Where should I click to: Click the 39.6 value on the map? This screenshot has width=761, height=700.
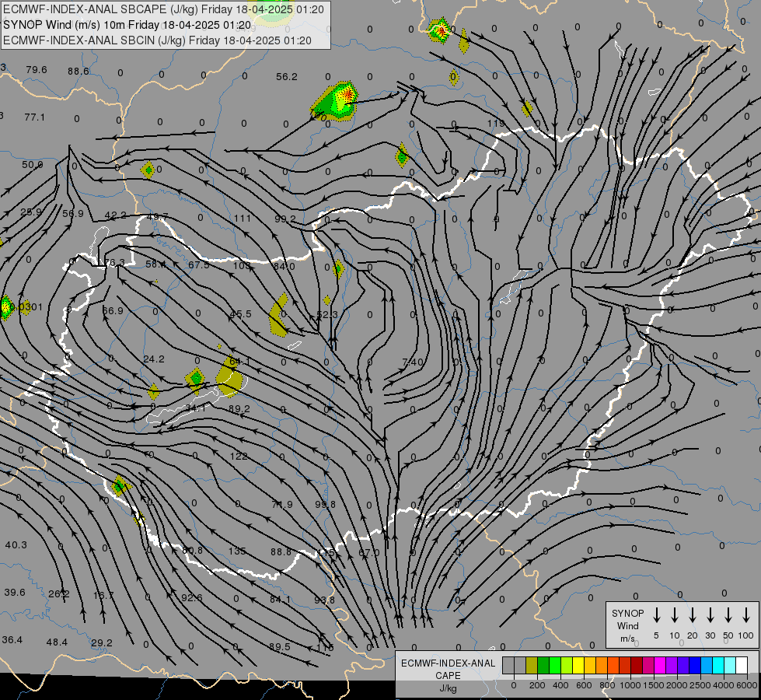pyautogui.click(x=15, y=593)
